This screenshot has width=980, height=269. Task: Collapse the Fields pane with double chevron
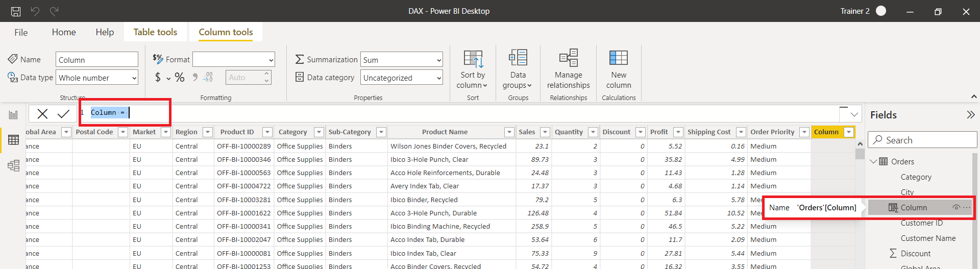coord(970,115)
